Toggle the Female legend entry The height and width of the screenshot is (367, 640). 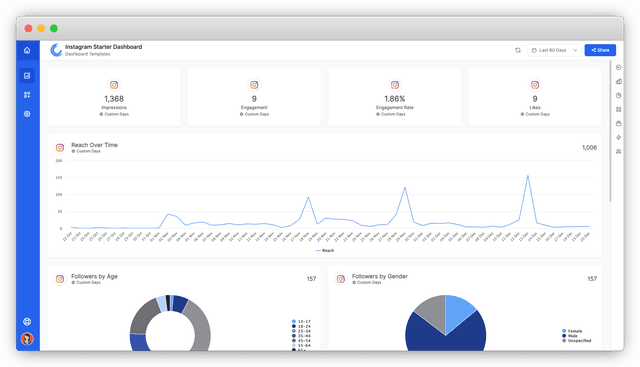(x=572, y=331)
